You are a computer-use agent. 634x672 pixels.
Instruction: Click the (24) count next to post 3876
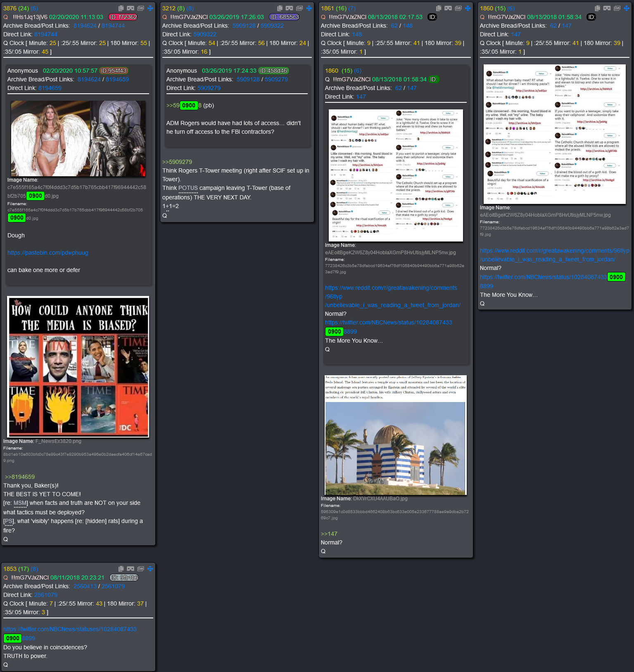(x=24, y=8)
